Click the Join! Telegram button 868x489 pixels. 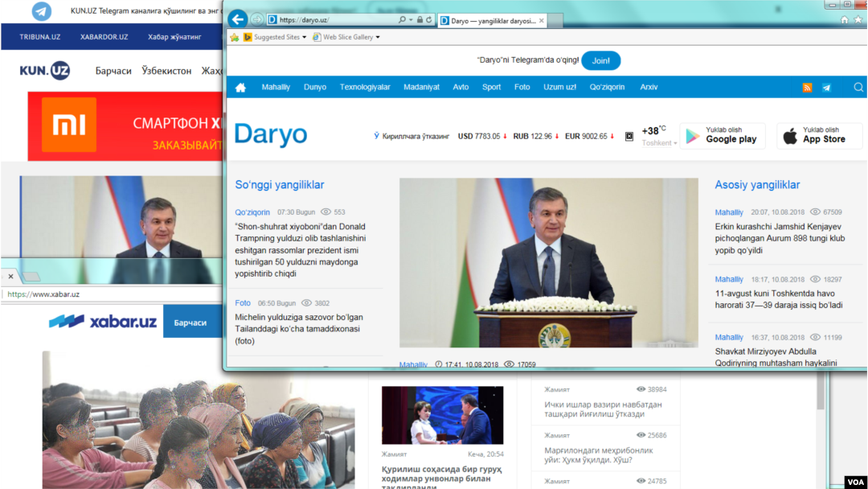[600, 60]
